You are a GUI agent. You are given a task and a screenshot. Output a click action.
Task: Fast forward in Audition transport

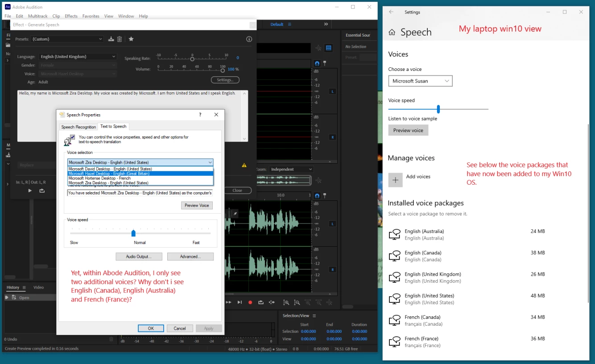[229, 302]
